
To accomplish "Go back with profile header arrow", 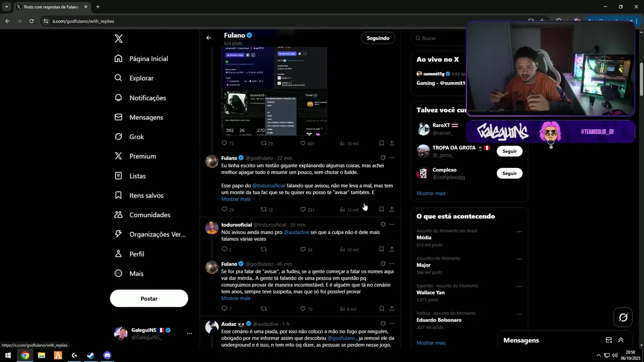I will (209, 38).
